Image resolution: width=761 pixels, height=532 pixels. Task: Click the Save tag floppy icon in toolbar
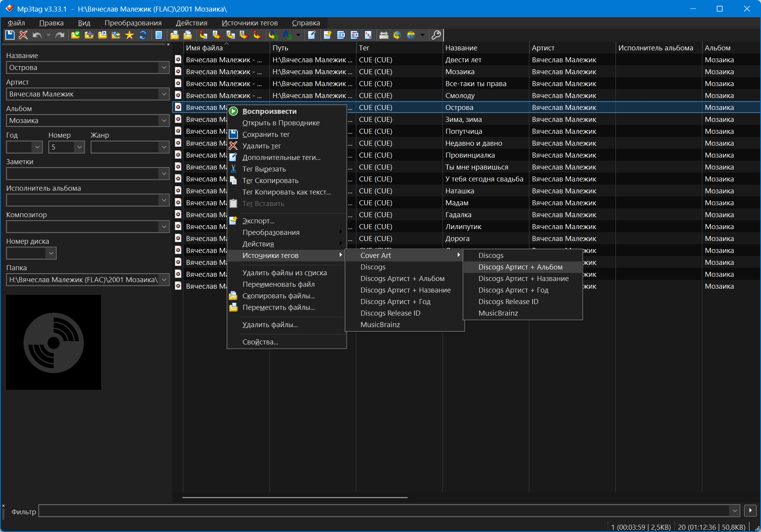click(10, 35)
